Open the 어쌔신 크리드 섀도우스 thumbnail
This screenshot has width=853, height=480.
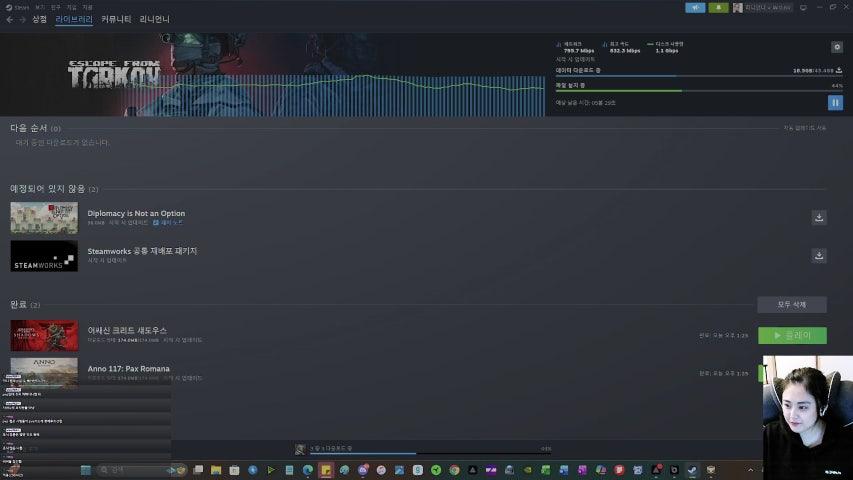tap(44, 335)
